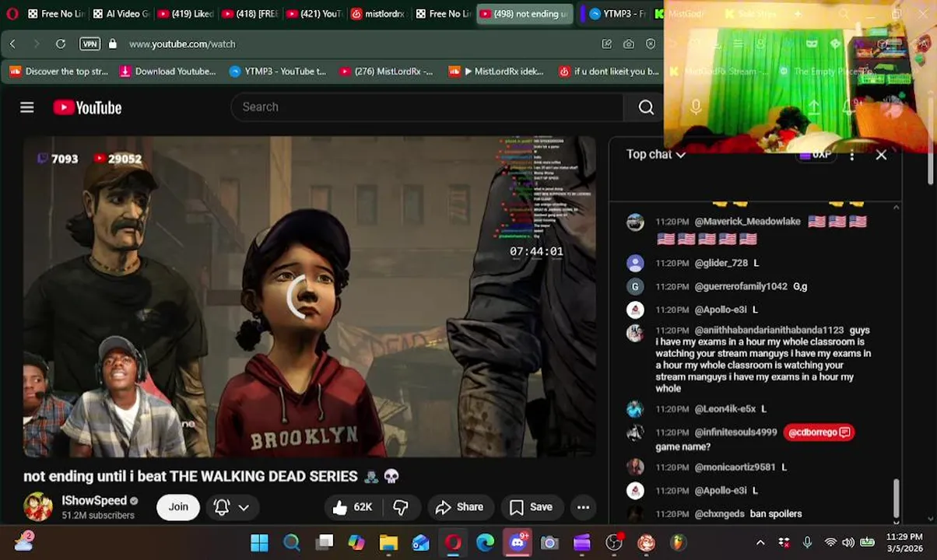Click @Leon4ik-e5x chat username
937x560 pixels.
click(x=725, y=409)
